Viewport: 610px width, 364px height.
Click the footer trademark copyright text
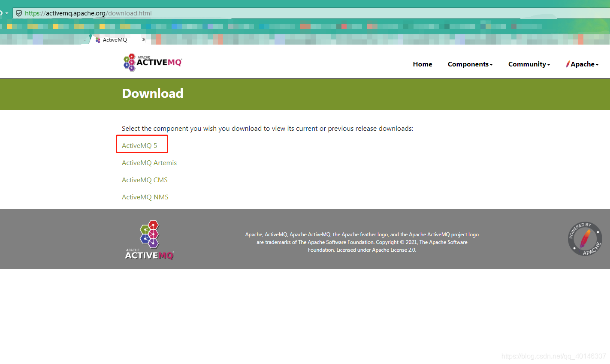click(x=362, y=242)
